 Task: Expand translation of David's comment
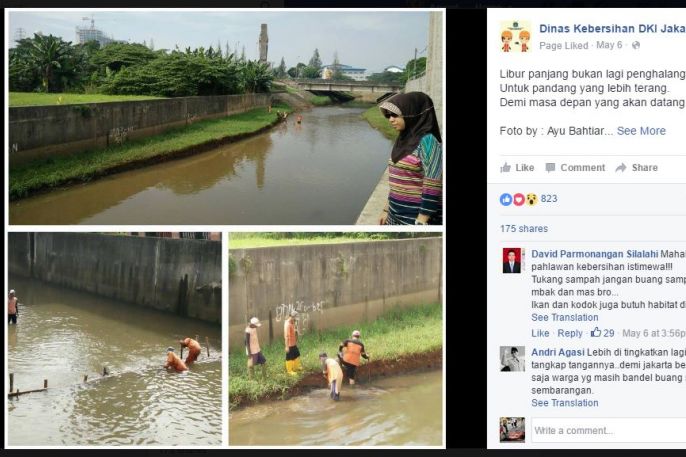point(564,318)
